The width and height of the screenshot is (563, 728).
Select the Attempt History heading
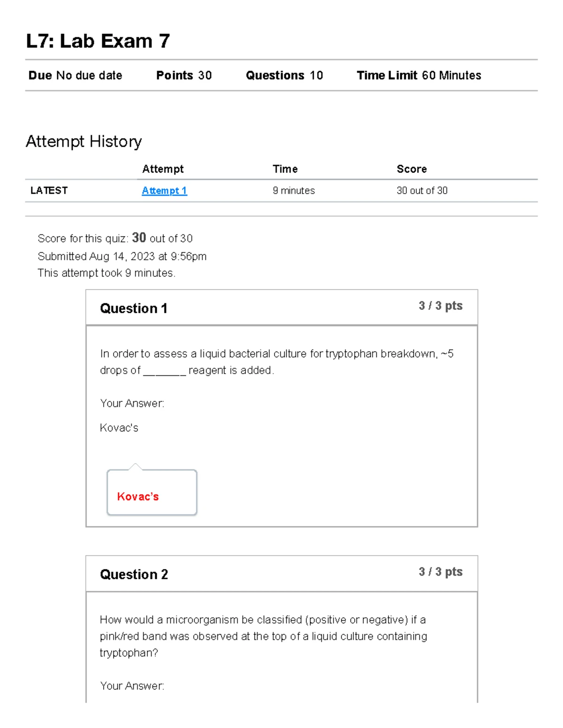pos(84,141)
